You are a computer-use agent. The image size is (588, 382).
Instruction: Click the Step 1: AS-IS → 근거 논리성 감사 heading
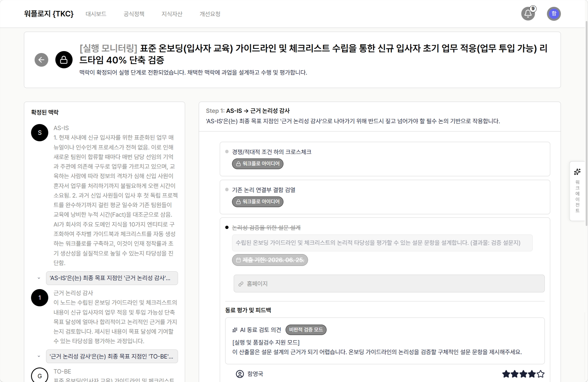(x=248, y=111)
